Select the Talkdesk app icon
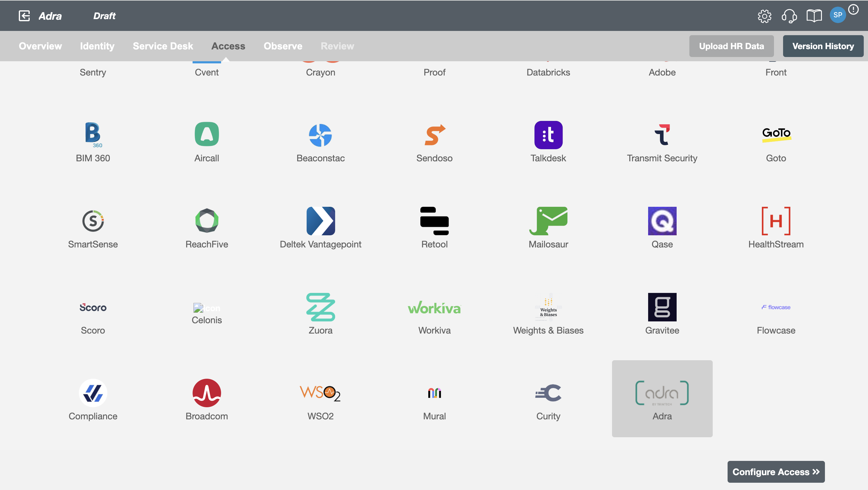Image resolution: width=868 pixels, height=490 pixels. pos(548,135)
